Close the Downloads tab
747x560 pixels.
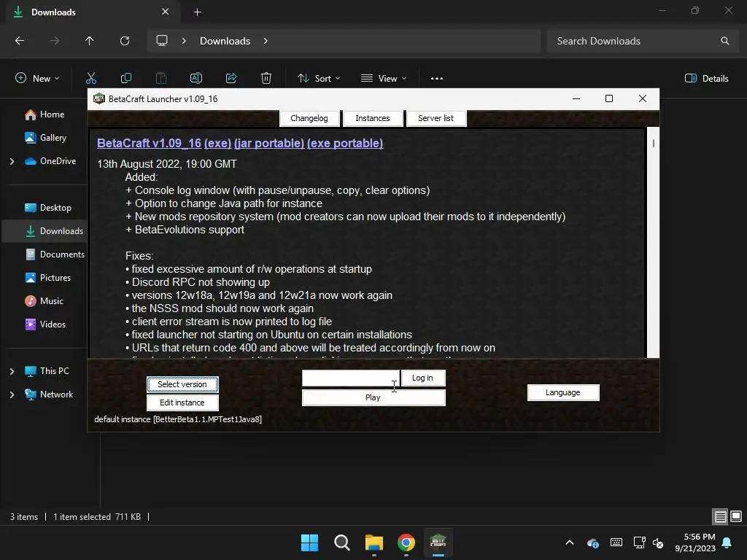tap(166, 12)
